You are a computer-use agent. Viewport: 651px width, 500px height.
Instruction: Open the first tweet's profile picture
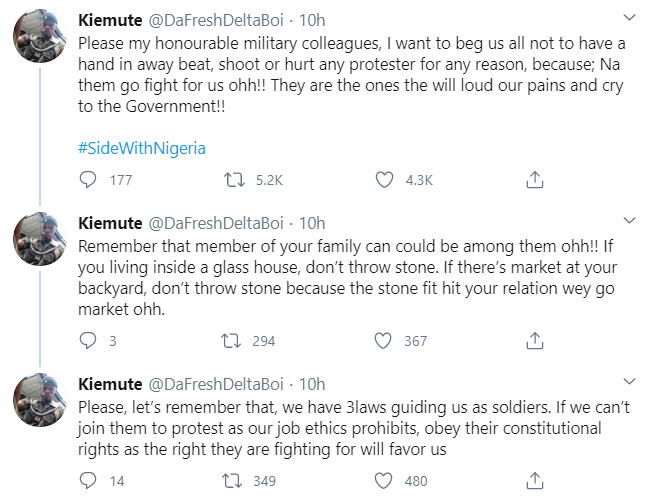[x=39, y=43]
